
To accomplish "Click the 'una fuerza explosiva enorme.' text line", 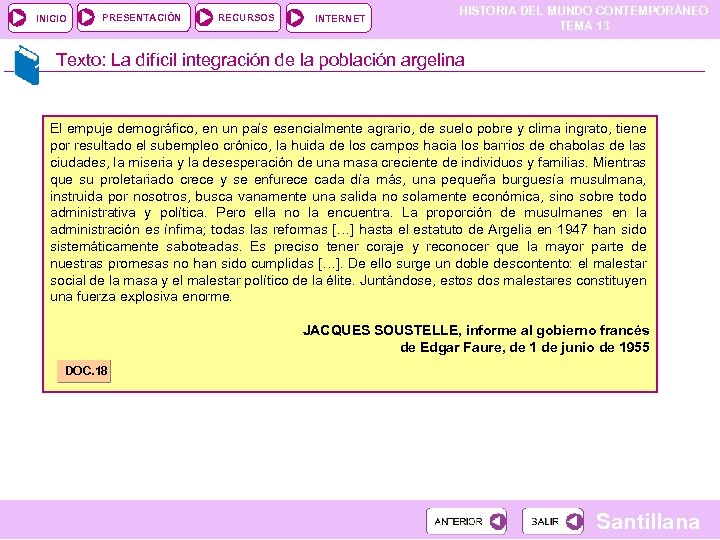I will coord(141,297).
